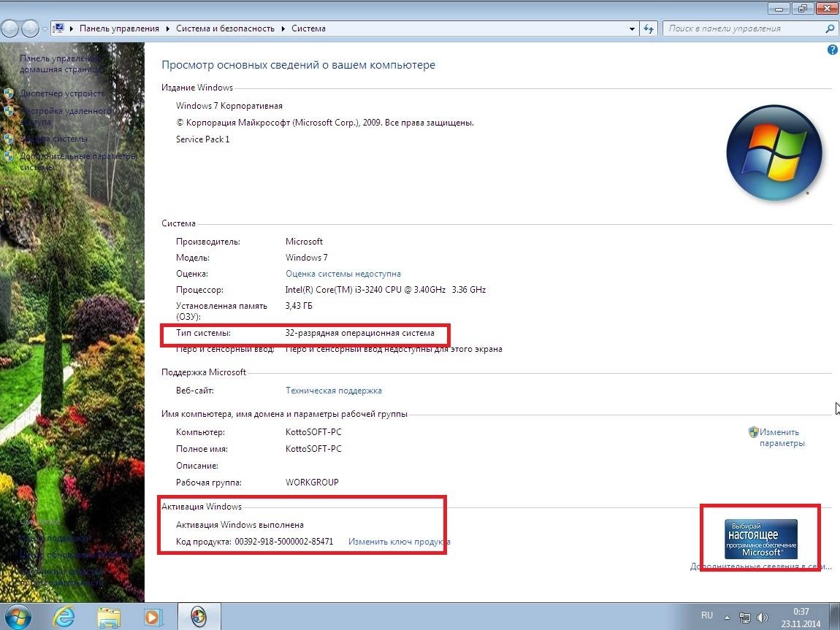This screenshot has height=630, width=840.
Task: Click the genuine Microsoft software badge
Action: tap(760, 539)
